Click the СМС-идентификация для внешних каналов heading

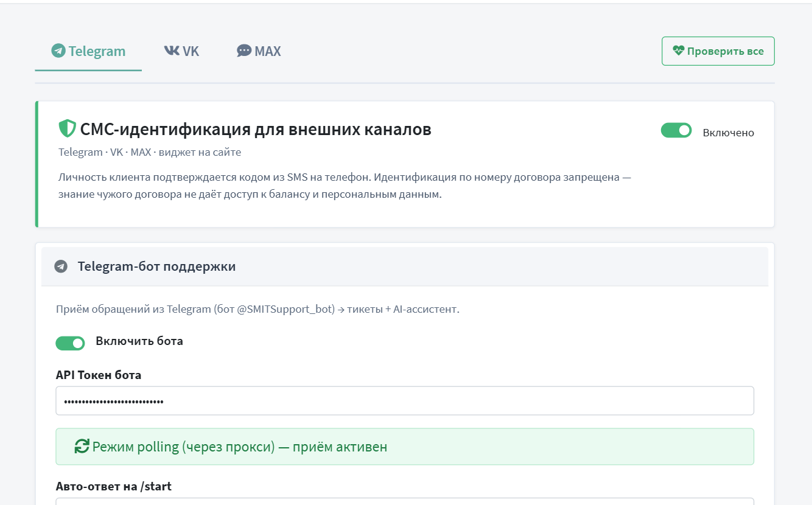click(x=256, y=129)
